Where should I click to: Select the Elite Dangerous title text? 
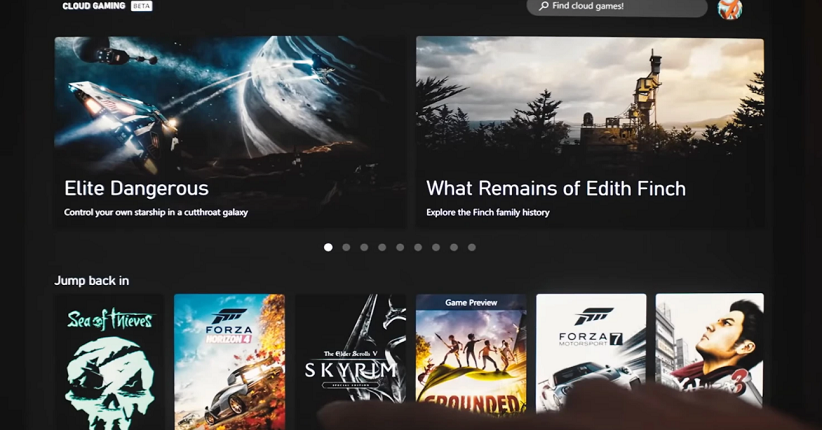(x=136, y=188)
